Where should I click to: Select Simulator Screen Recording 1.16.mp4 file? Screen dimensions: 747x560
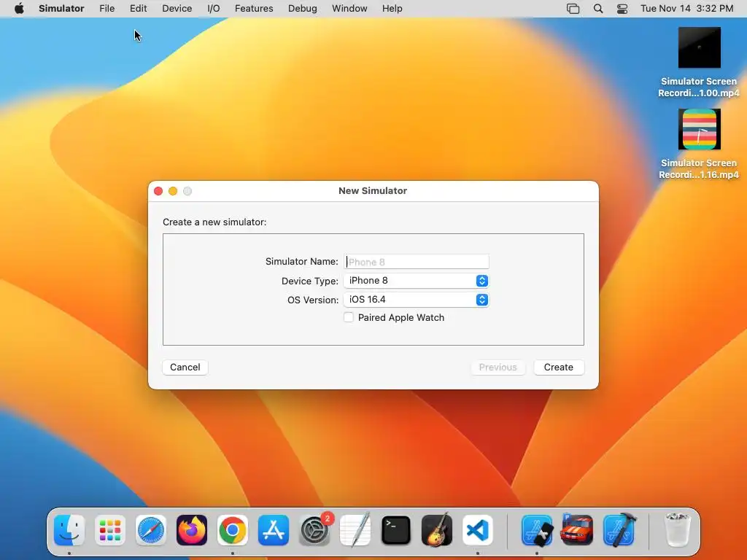click(x=699, y=144)
